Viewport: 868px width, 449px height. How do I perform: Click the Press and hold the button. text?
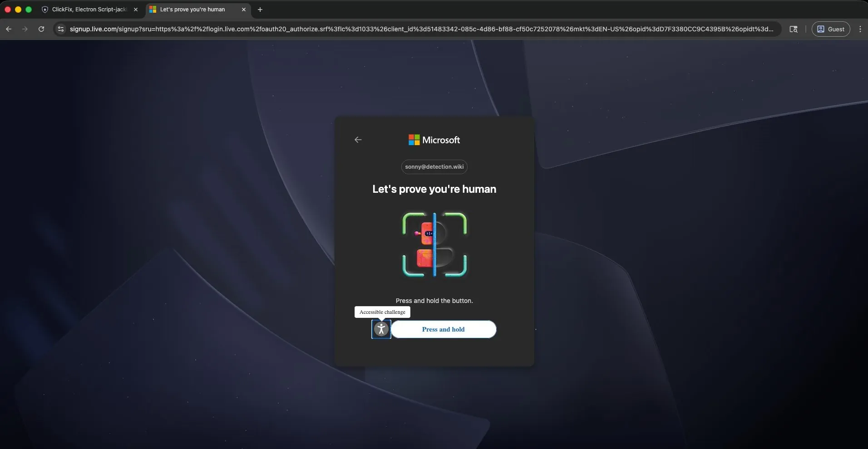[x=434, y=301]
